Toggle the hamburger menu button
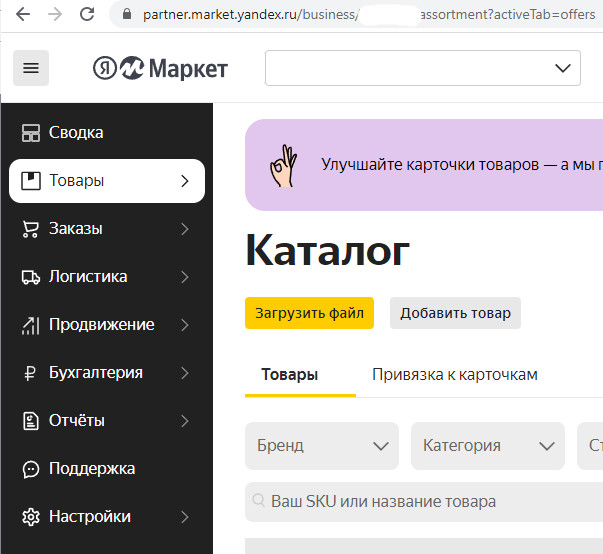Viewport: 603px width, 554px height. click(31, 68)
